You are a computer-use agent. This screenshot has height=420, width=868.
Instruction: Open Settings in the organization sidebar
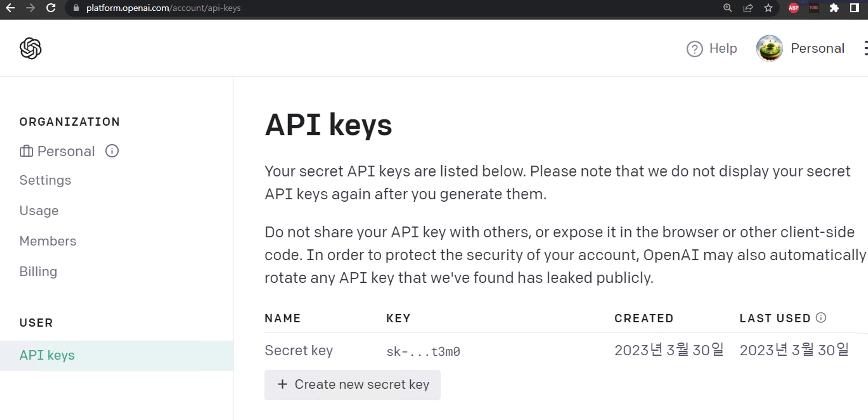pyautogui.click(x=45, y=180)
